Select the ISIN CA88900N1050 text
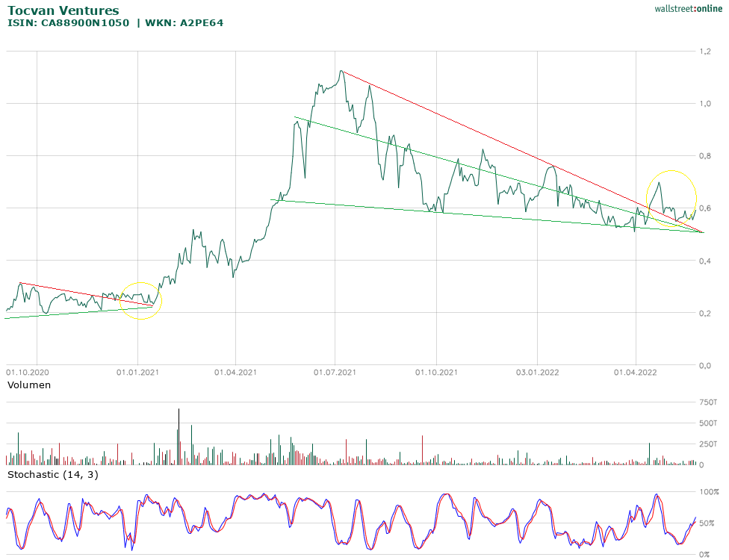Viewport: 729px width, 560px height. click(x=69, y=22)
